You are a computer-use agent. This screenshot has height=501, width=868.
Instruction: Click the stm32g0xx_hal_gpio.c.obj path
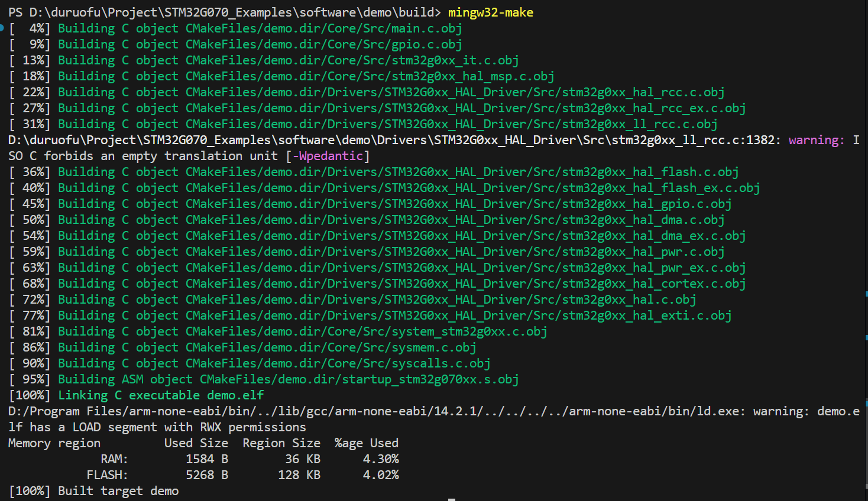click(458, 204)
